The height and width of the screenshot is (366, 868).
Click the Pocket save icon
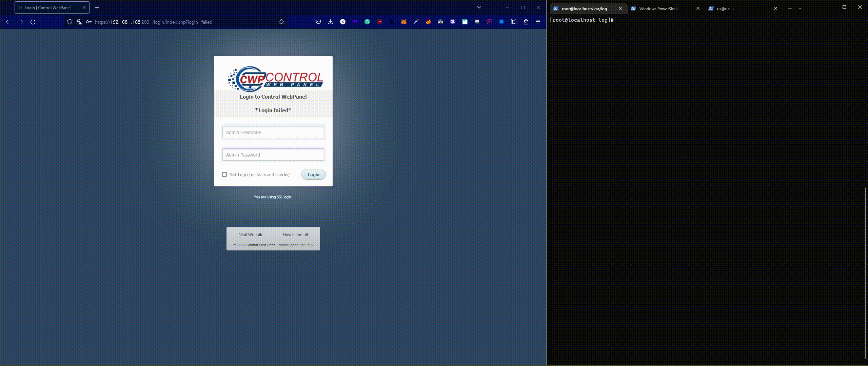pyautogui.click(x=318, y=22)
